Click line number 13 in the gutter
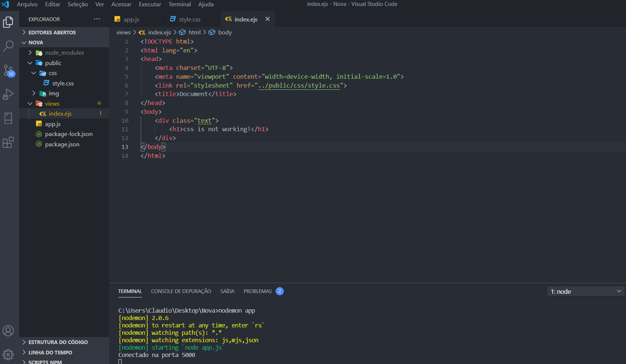The width and height of the screenshot is (626, 364). pyautogui.click(x=125, y=147)
